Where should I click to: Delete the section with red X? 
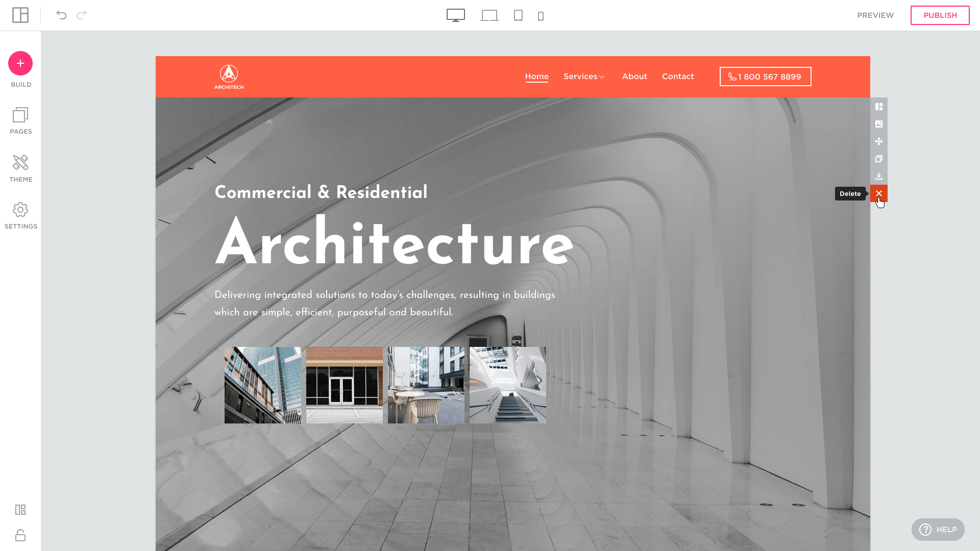[x=879, y=193]
